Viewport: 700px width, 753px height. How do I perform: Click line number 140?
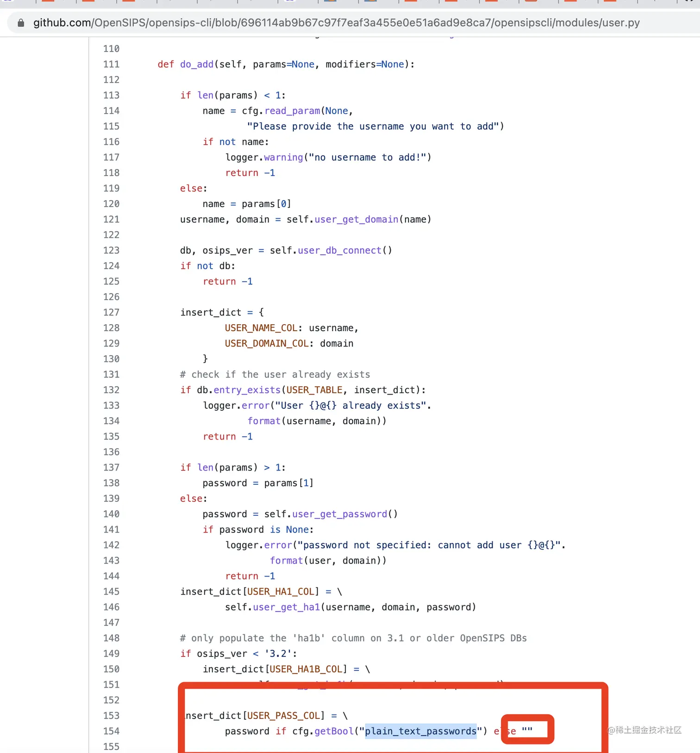coord(111,514)
